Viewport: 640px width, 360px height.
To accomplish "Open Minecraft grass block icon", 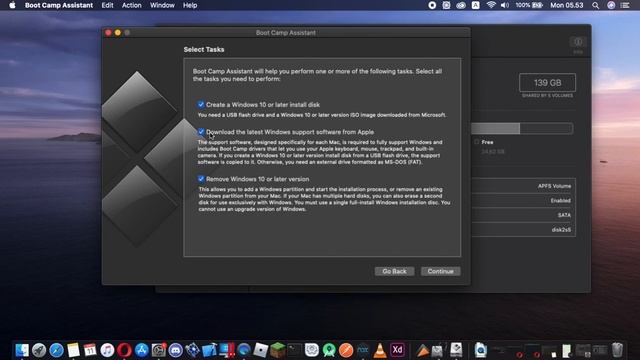I will [x=278, y=350].
